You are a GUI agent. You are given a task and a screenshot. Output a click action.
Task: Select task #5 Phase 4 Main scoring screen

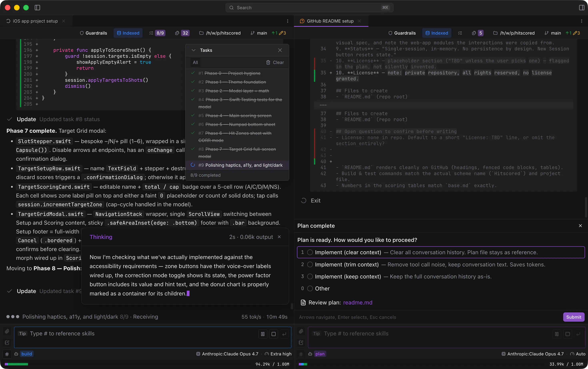(237, 115)
